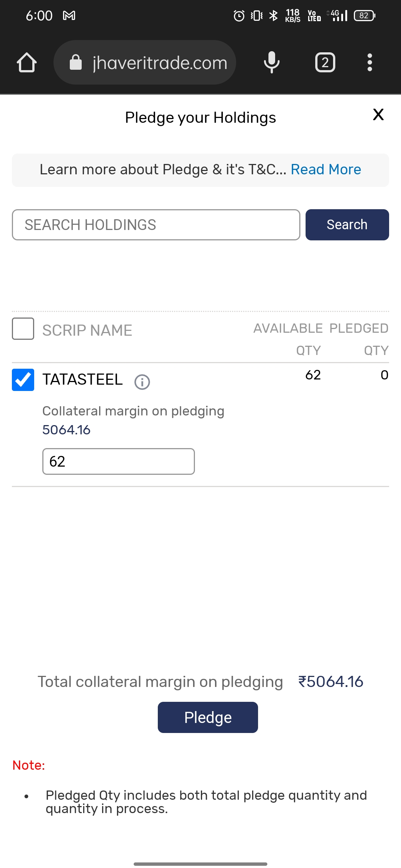This screenshot has height=868, width=401.
Task: Open the Gmail notification icon in status bar
Action: pos(69,16)
